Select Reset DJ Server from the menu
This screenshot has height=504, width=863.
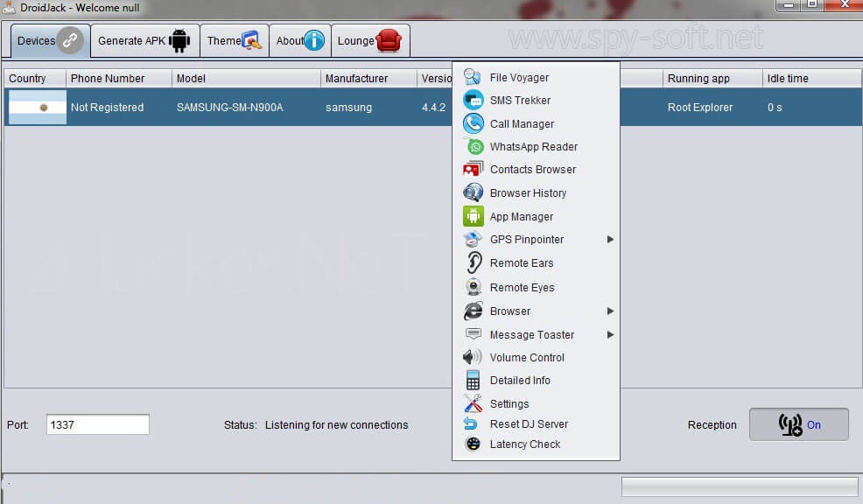coord(529,424)
